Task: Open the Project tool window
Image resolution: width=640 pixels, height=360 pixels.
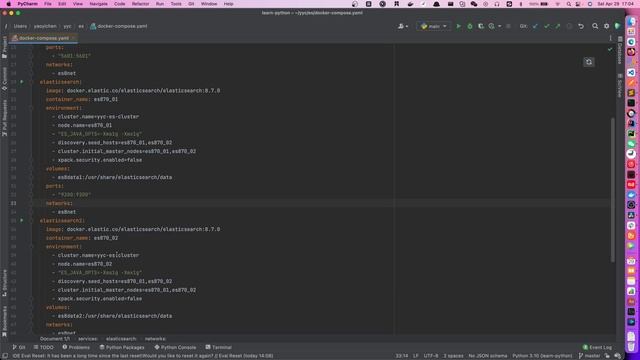Action: point(4,47)
